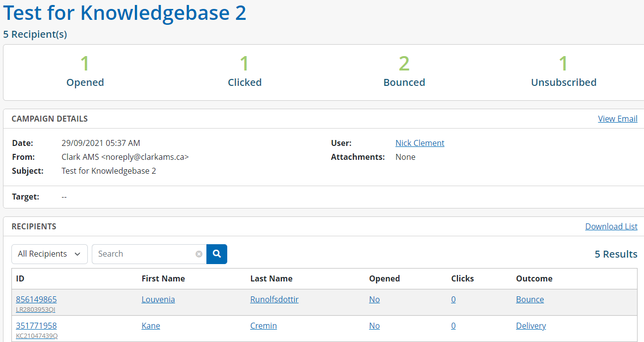Open the All Recipients filter dropdown
The image size is (644, 342).
coord(50,254)
